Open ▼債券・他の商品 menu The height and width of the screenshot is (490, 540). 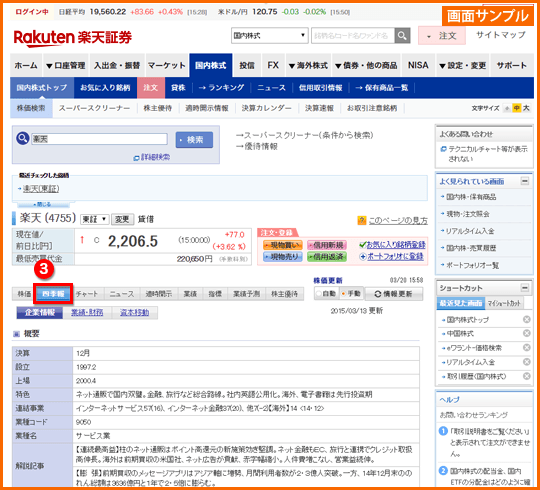(366, 65)
